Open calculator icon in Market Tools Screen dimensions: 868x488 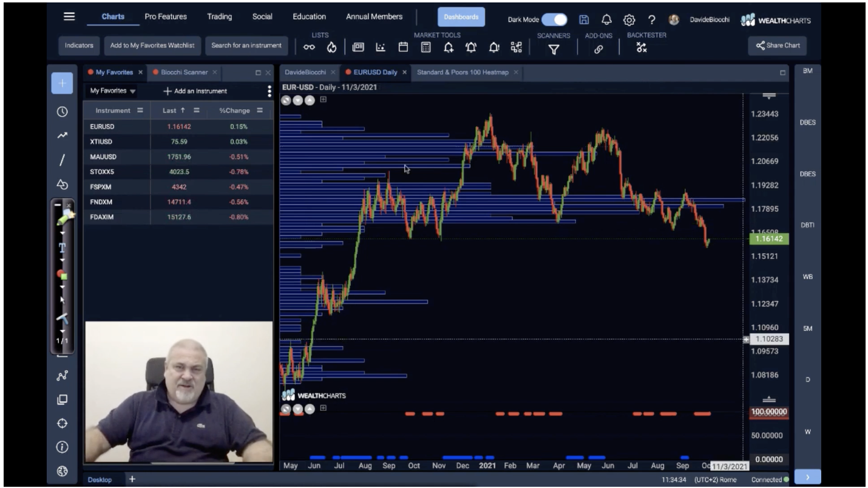click(x=426, y=47)
